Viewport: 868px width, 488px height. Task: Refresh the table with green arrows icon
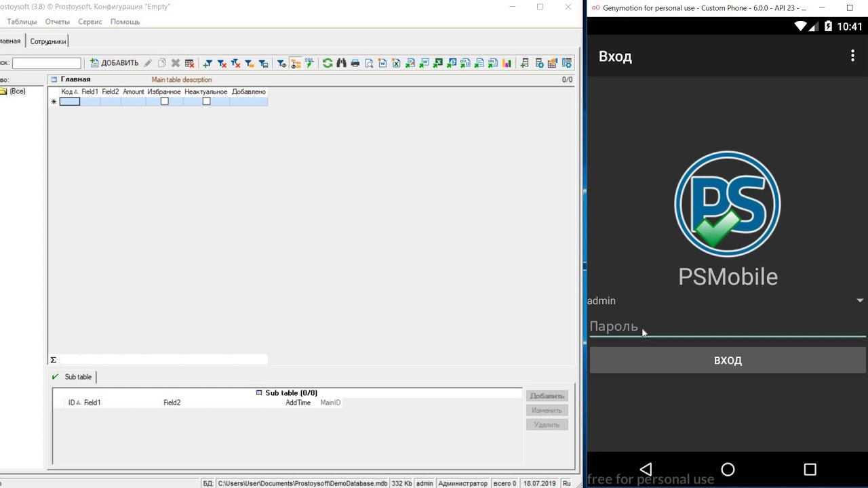tap(328, 63)
